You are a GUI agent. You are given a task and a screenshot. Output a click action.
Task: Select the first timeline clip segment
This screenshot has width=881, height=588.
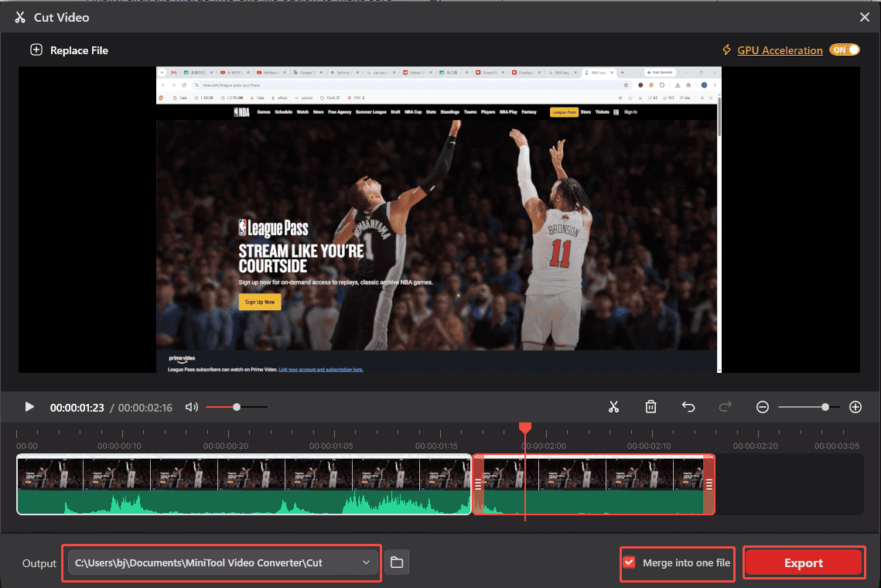pos(244,484)
